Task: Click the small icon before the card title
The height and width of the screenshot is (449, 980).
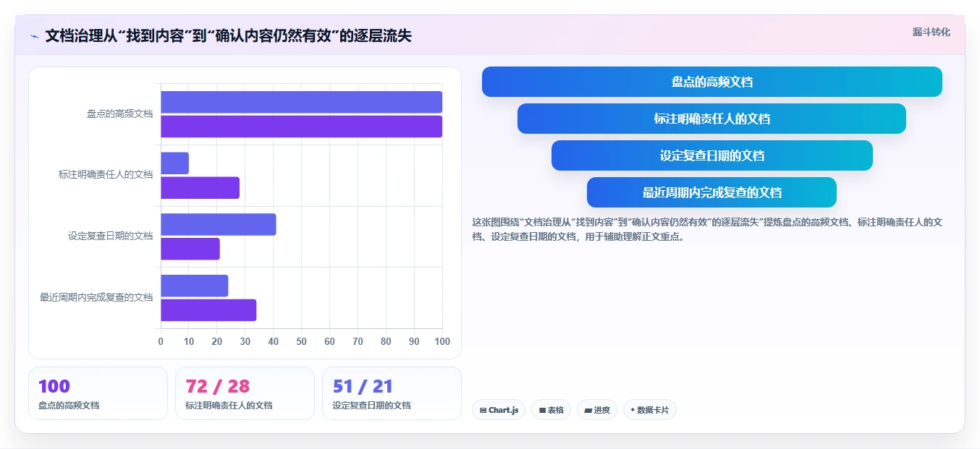Action: (x=34, y=36)
